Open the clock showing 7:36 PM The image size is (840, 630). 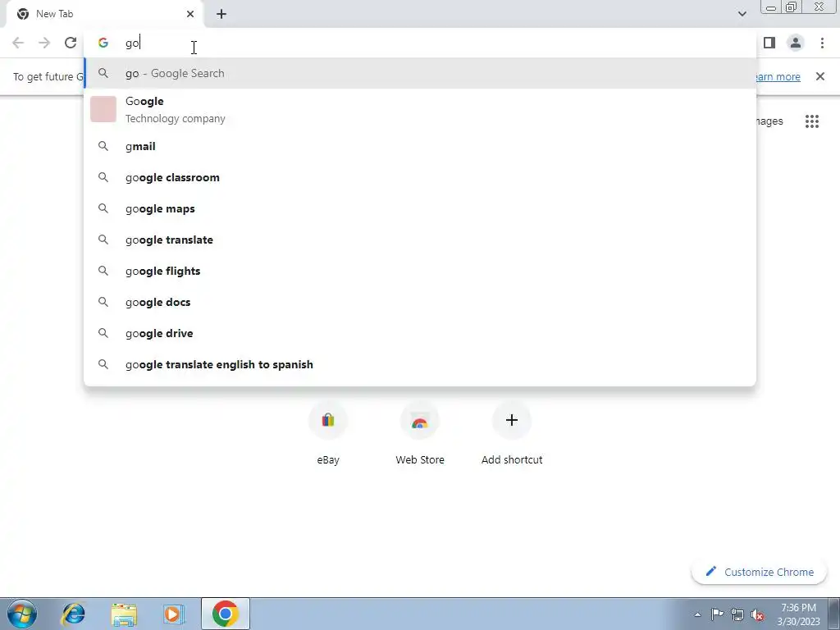tap(798, 614)
